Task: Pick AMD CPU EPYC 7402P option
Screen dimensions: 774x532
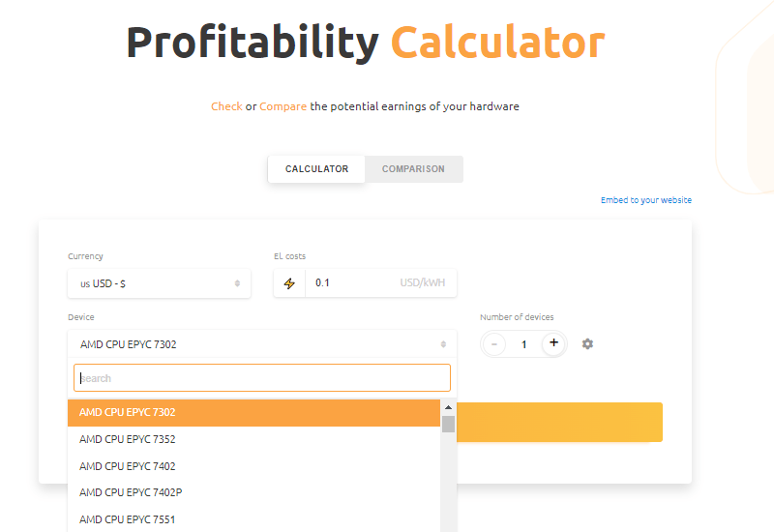Action: pyautogui.click(x=253, y=492)
